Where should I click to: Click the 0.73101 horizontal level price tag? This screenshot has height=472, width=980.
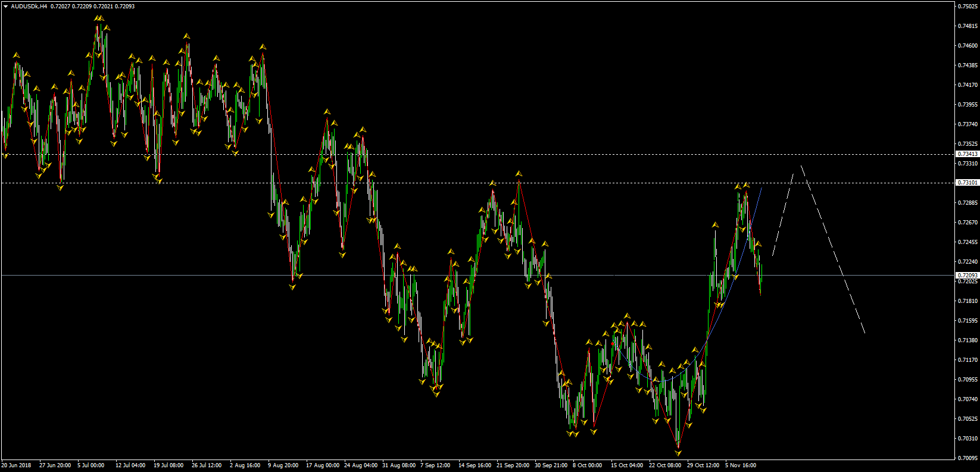click(x=967, y=183)
